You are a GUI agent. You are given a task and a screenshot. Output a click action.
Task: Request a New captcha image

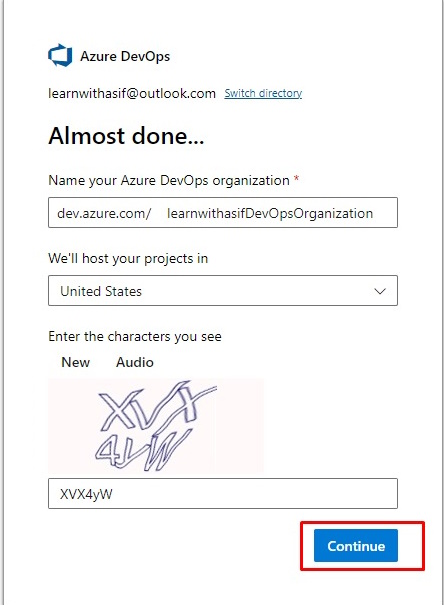click(76, 362)
